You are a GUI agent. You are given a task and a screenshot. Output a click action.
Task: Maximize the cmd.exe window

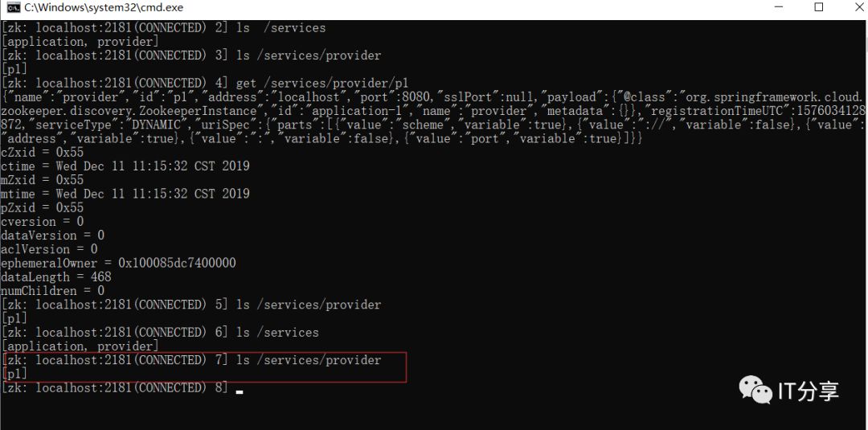(819, 7)
